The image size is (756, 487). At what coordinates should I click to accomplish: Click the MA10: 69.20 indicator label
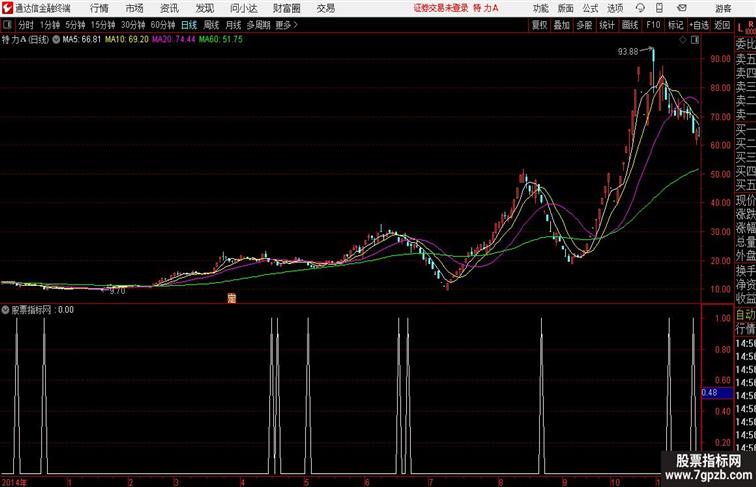(127, 40)
